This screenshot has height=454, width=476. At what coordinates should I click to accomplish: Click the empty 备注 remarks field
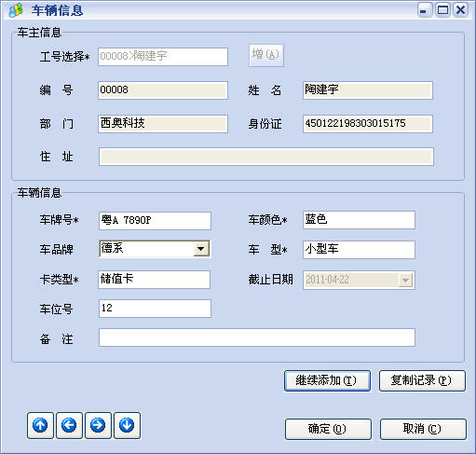click(257, 337)
